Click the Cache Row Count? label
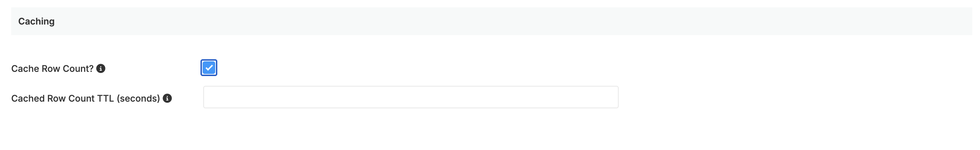Screen dimensions: 980x150 click(x=53, y=69)
